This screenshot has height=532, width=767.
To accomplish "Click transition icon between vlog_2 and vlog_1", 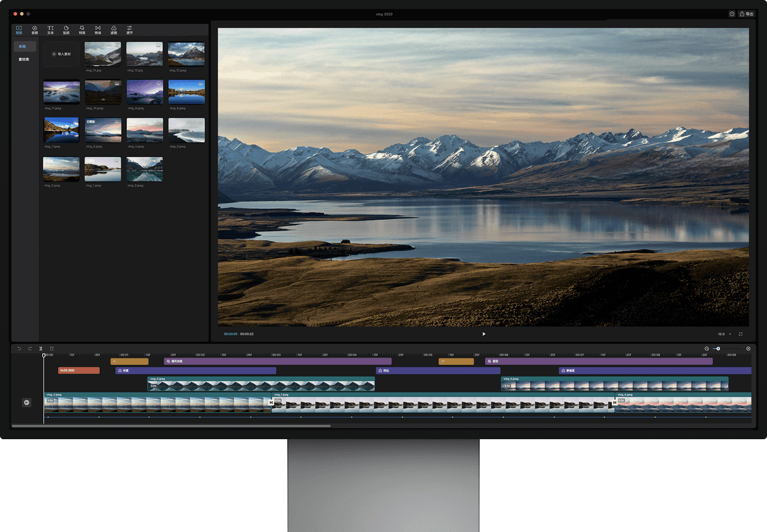I will pos(271,403).
